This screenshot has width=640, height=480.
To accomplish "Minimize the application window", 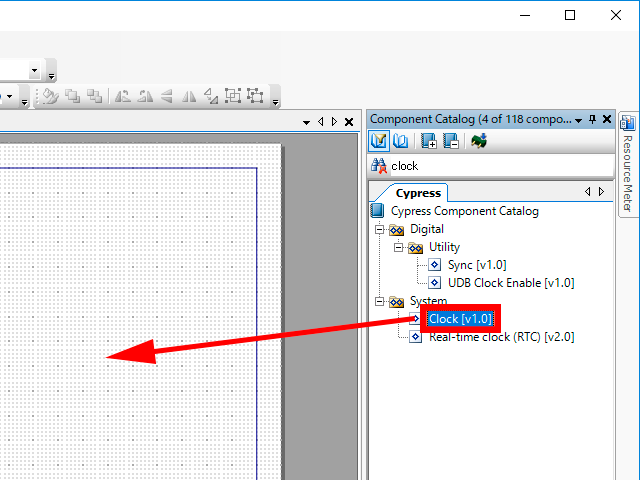I will pos(525,16).
